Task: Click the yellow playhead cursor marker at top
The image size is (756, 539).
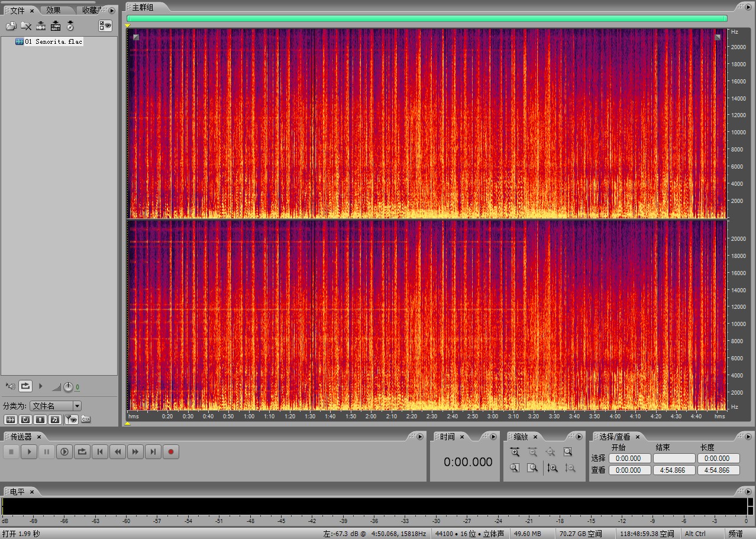Action: tap(128, 25)
